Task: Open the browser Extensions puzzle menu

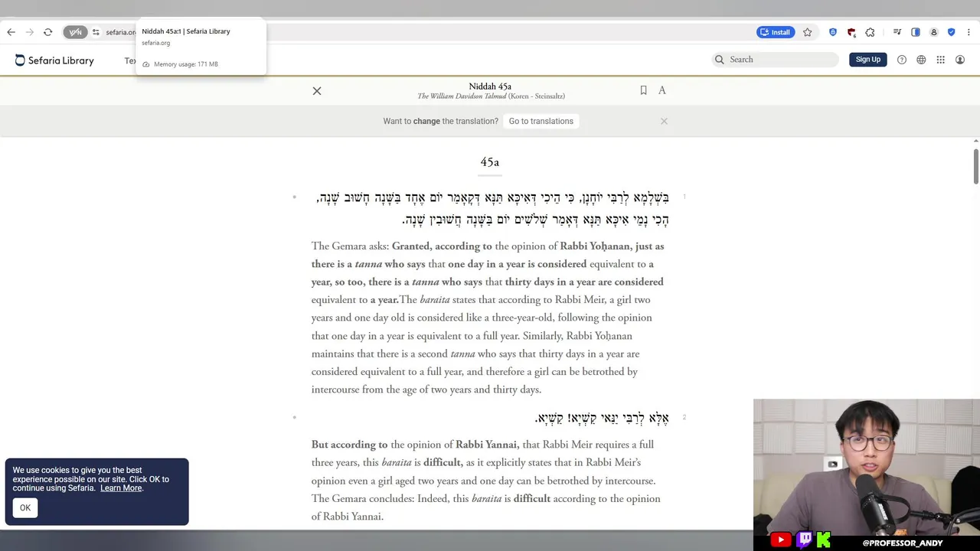Action: pos(870,32)
